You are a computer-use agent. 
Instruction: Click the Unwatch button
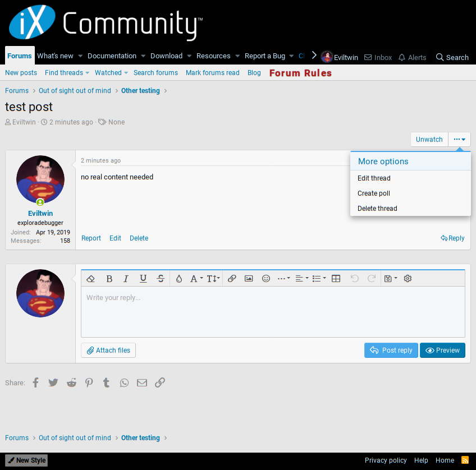429,139
